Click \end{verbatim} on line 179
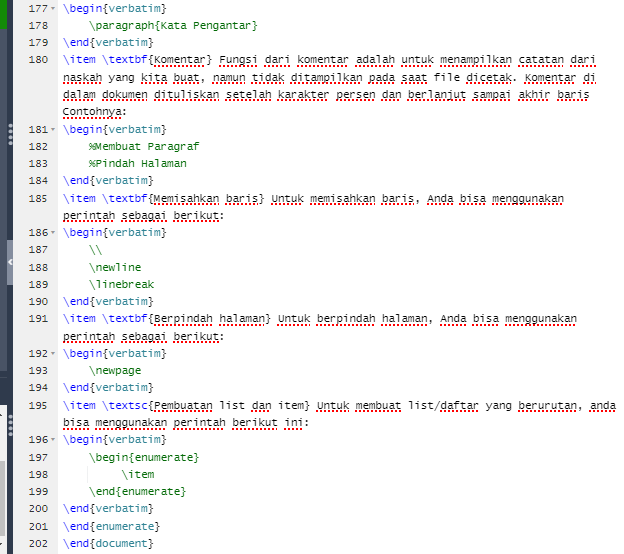 pos(108,43)
